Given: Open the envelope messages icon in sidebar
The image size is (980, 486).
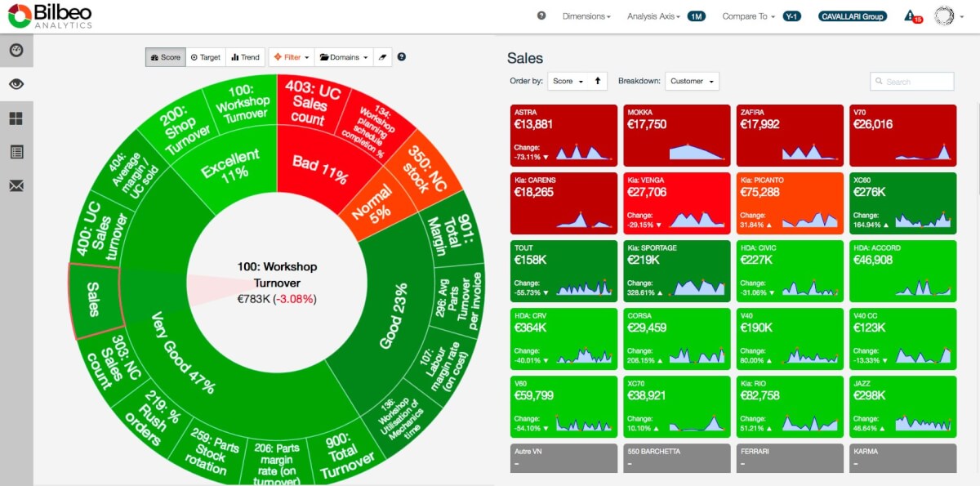Looking at the screenshot, I should click(x=16, y=186).
